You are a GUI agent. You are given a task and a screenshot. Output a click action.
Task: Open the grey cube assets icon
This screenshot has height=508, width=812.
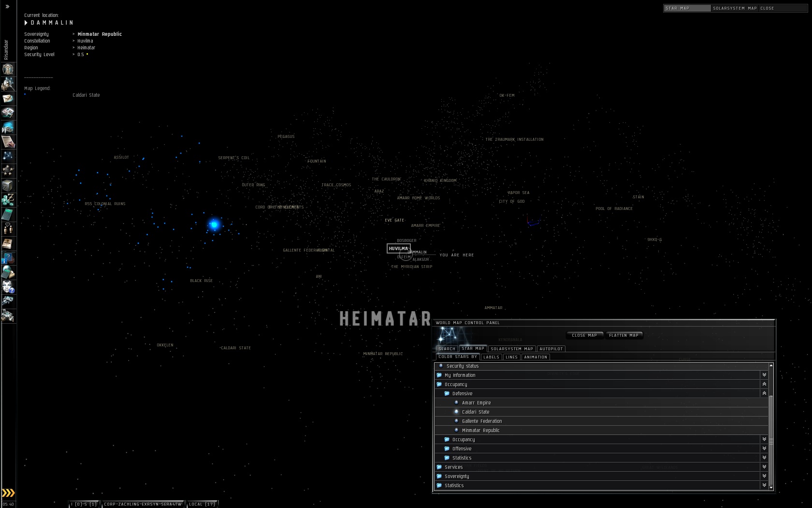(8, 185)
